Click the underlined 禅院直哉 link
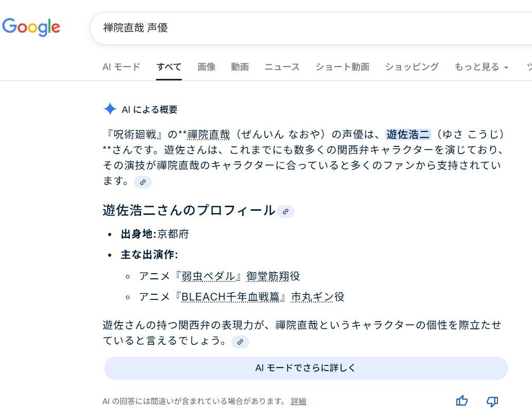 (x=209, y=135)
